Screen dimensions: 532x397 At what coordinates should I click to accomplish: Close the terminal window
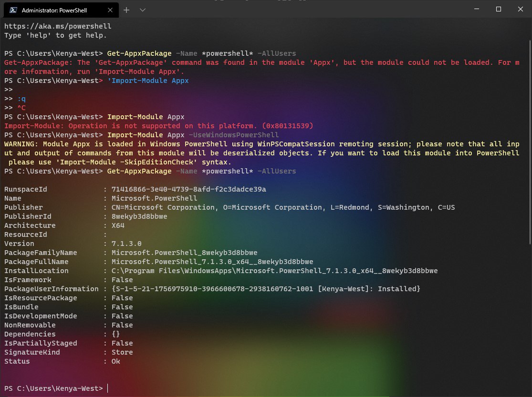point(521,9)
